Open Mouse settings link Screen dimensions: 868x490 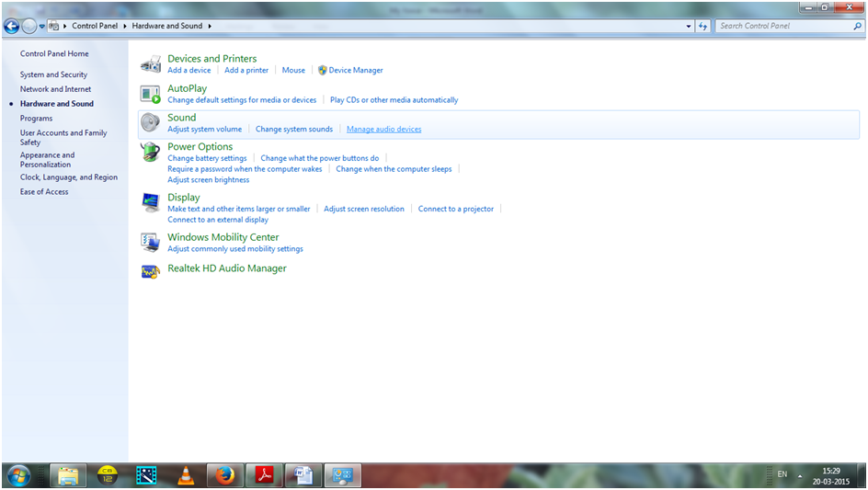293,70
